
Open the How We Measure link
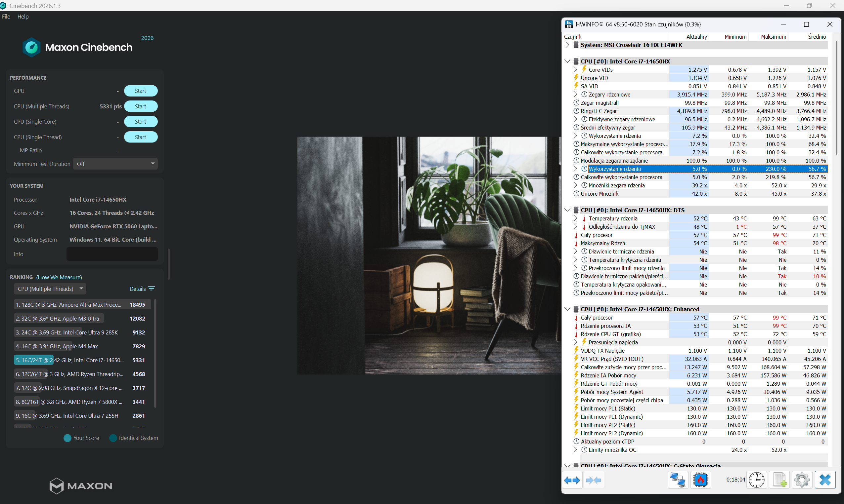(x=59, y=277)
